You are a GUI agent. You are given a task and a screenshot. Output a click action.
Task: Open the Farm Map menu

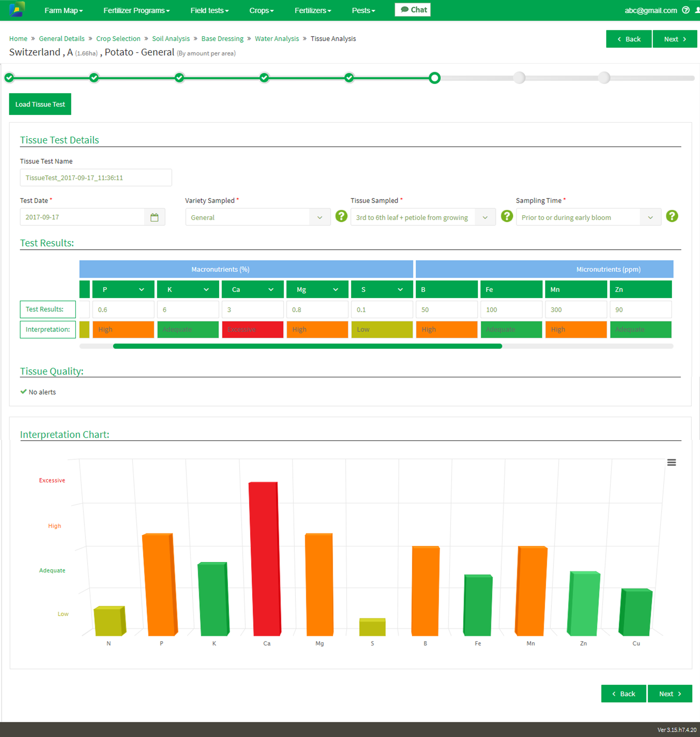point(64,11)
